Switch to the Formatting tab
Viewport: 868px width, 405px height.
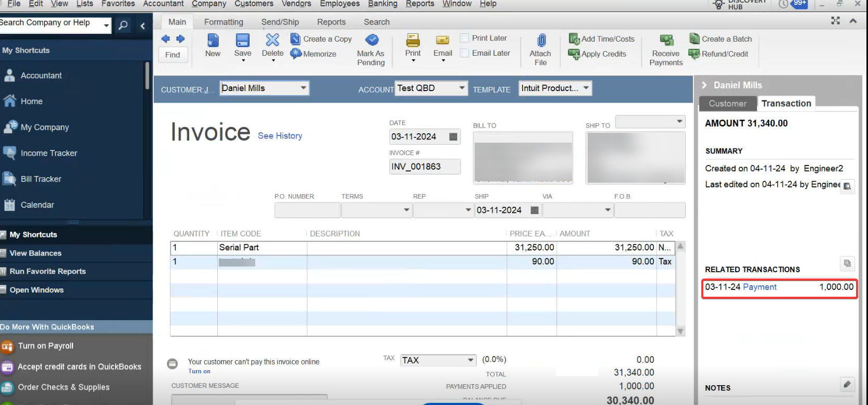point(224,22)
